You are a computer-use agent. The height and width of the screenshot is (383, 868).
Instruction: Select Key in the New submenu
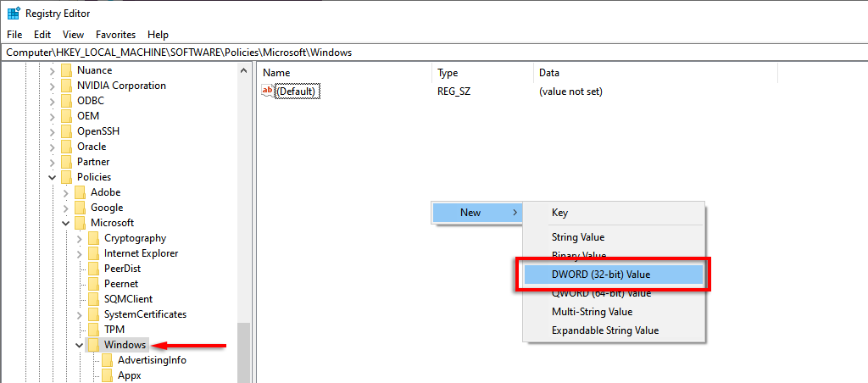pyautogui.click(x=559, y=213)
